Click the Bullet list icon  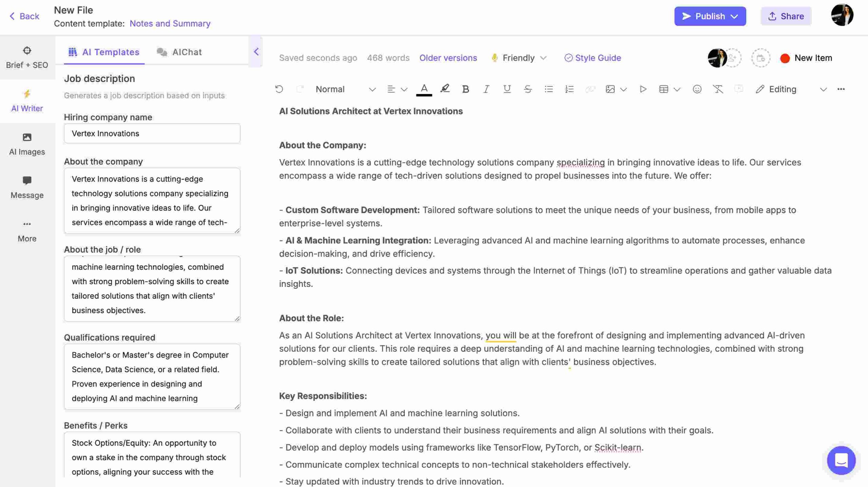549,90
